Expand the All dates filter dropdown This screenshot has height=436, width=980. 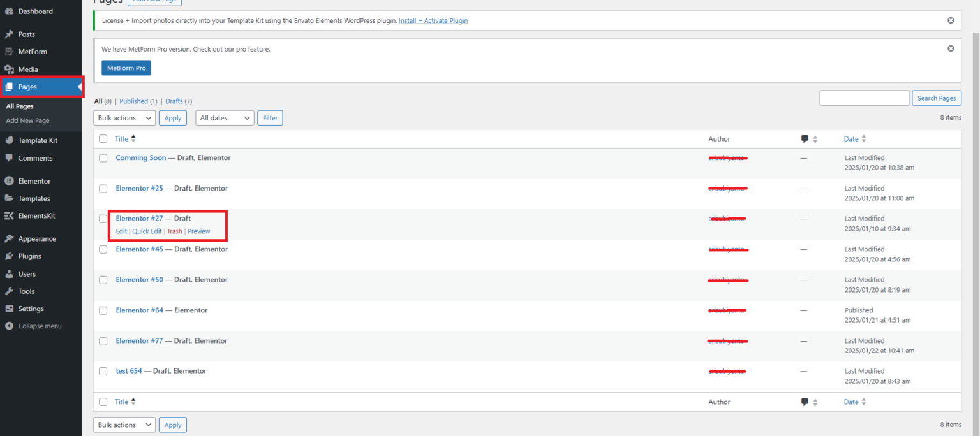(225, 118)
